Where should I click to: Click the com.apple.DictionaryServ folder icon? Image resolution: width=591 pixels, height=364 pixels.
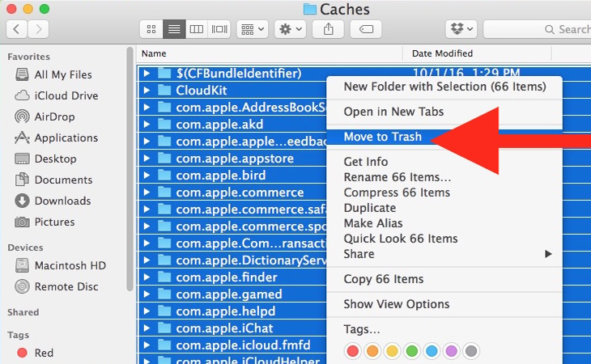tap(164, 260)
